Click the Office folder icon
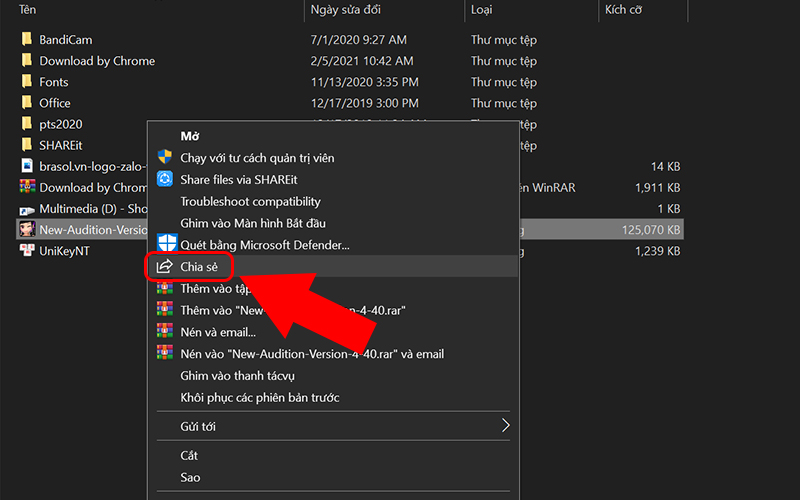This screenshot has width=800, height=500. point(27,103)
